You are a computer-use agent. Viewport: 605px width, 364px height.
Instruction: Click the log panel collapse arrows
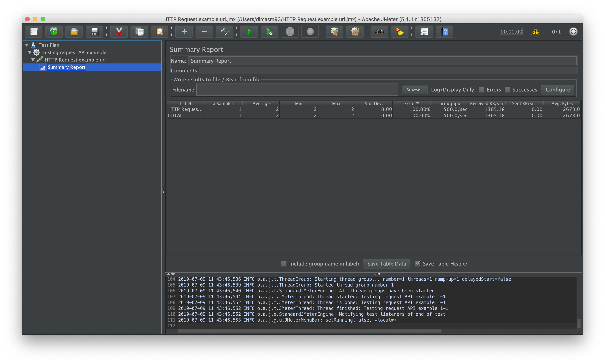171,274
